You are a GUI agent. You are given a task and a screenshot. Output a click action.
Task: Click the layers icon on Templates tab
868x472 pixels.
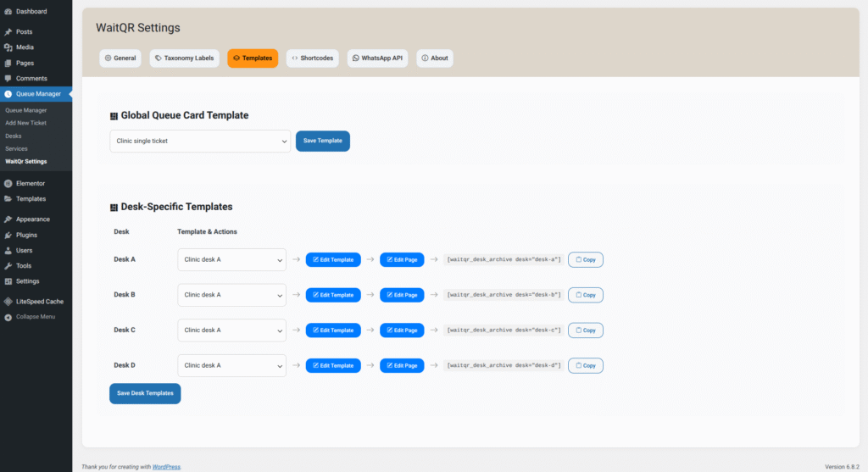(236, 58)
